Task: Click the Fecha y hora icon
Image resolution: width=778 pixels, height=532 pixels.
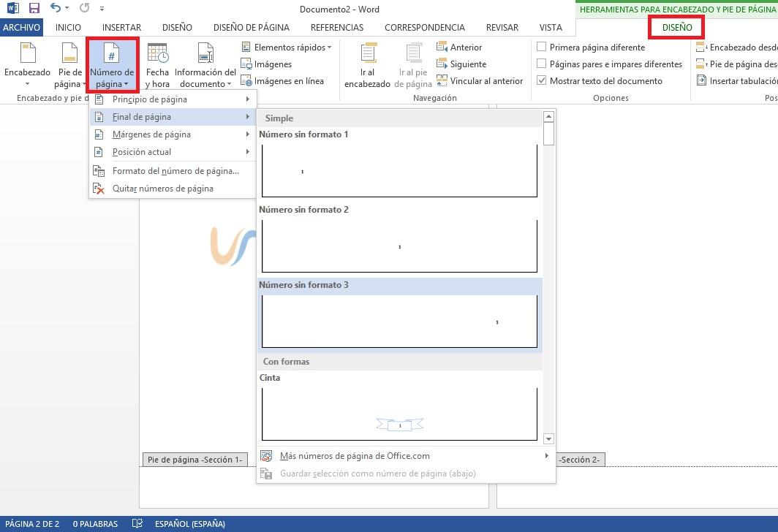Action: (x=157, y=55)
